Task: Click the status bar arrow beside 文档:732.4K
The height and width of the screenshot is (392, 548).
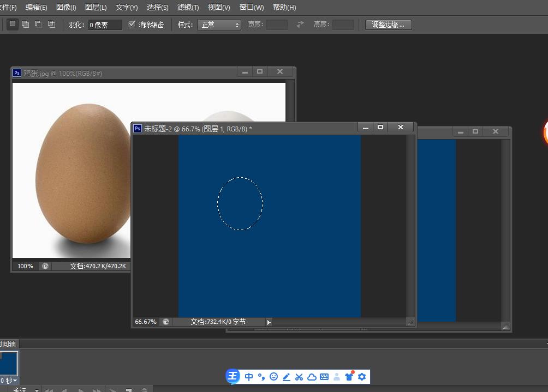Action: click(269, 322)
